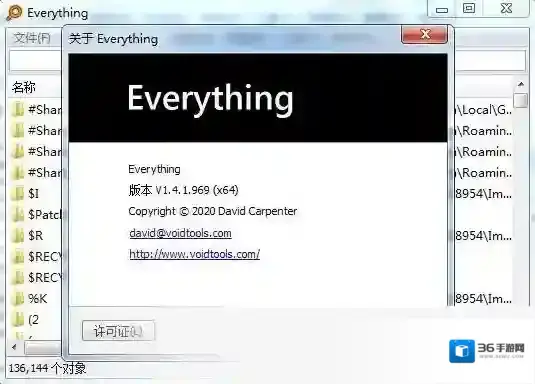Image resolution: width=535 pixels, height=384 pixels.
Task: Open the 文件(F) menu
Action: pyautogui.click(x=32, y=38)
